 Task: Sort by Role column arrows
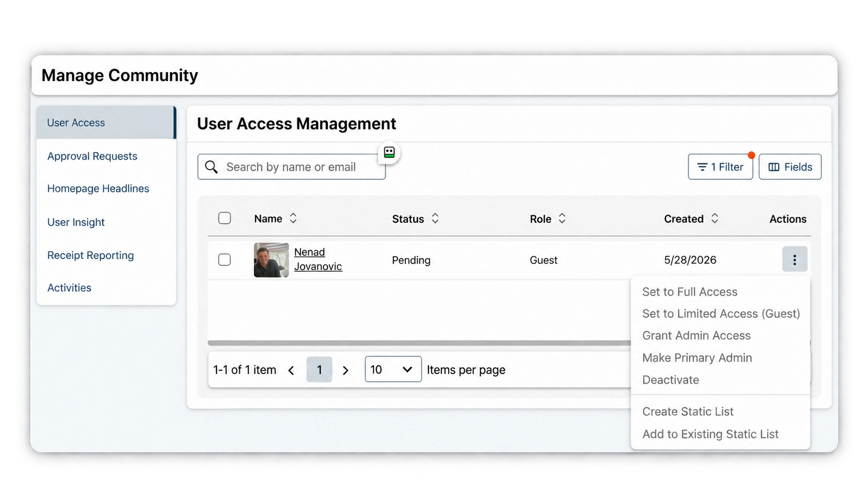click(x=562, y=218)
